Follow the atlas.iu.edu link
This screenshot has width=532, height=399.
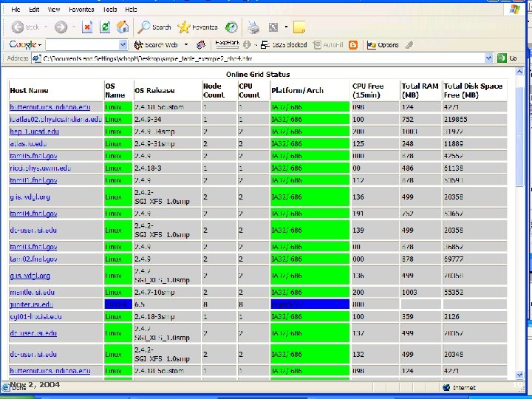pyautogui.click(x=28, y=143)
